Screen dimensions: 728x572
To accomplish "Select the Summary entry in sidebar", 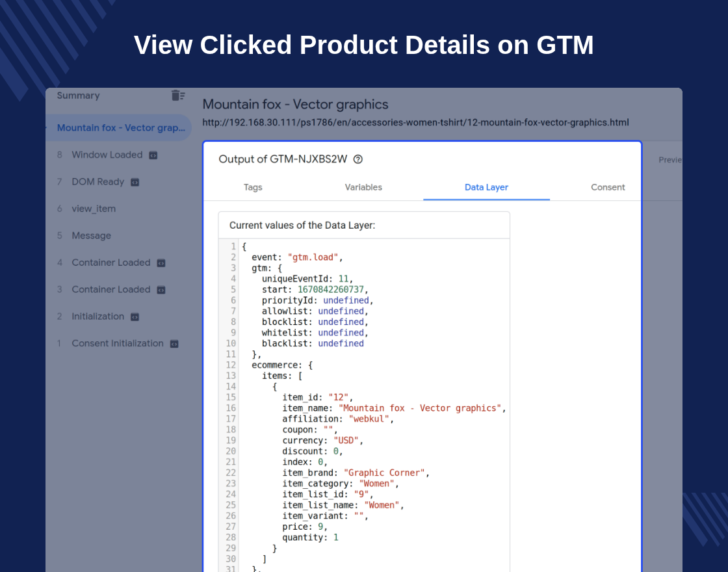I will click(78, 96).
